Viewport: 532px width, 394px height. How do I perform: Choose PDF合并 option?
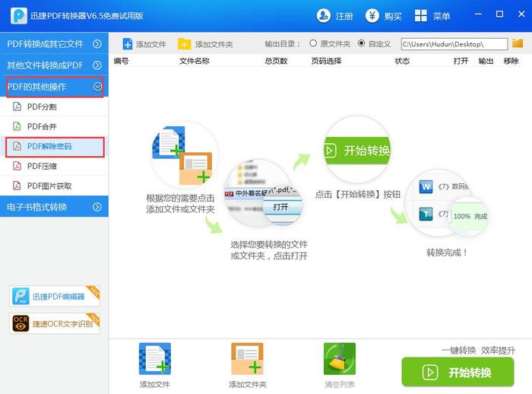[x=54, y=126]
